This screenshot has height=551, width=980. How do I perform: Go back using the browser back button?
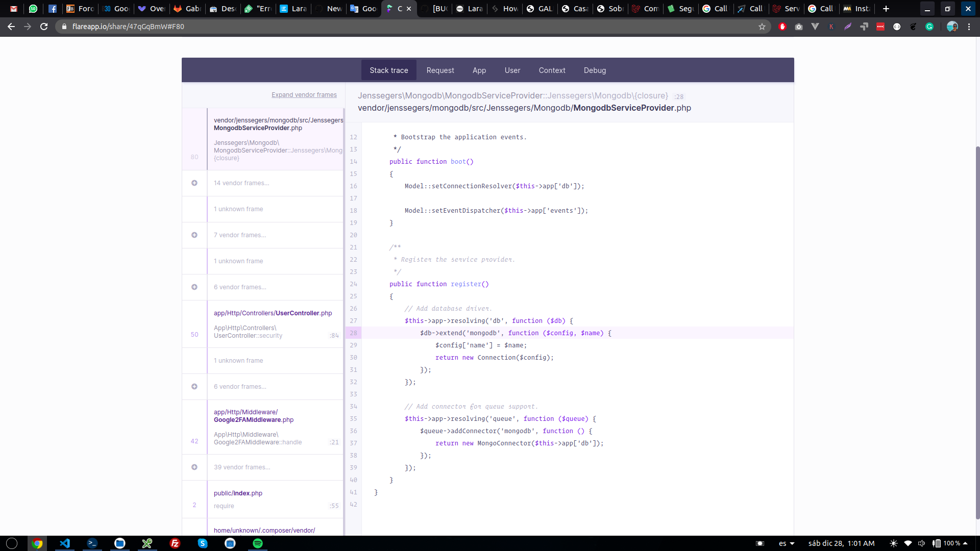point(11,27)
